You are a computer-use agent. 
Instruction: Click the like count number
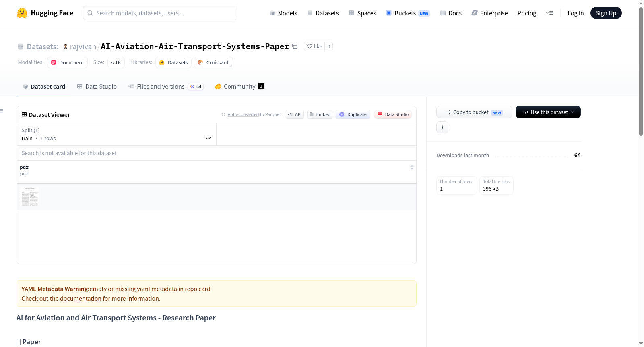coord(329,46)
